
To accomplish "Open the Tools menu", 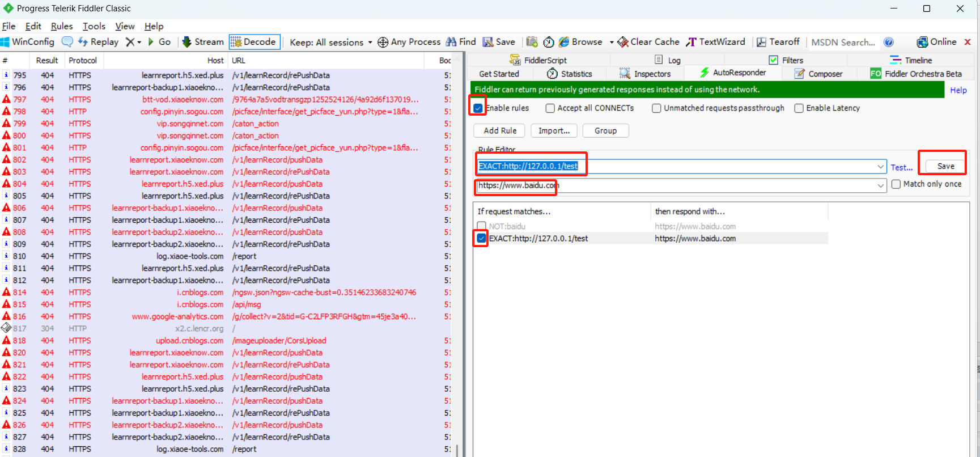I will (x=94, y=26).
